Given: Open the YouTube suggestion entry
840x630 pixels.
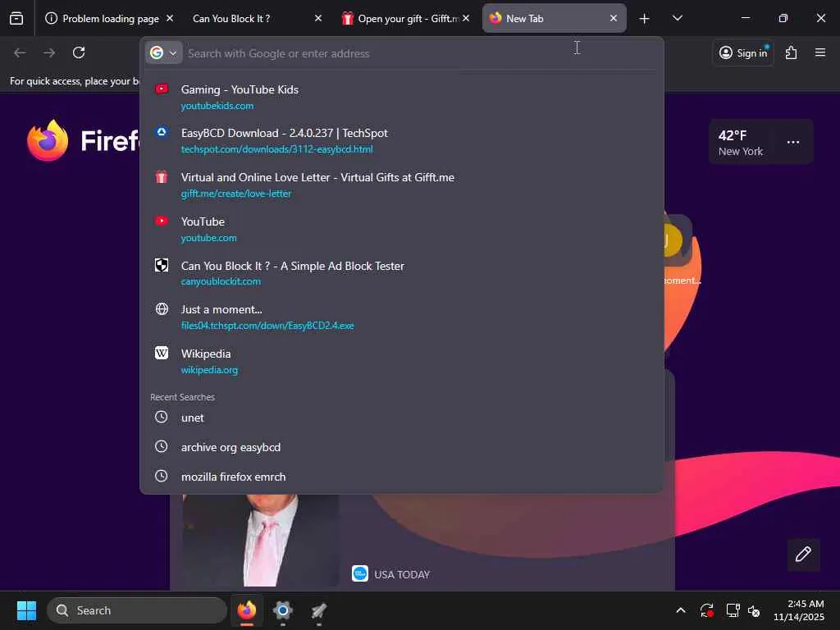Looking at the screenshot, I should (402, 230).
